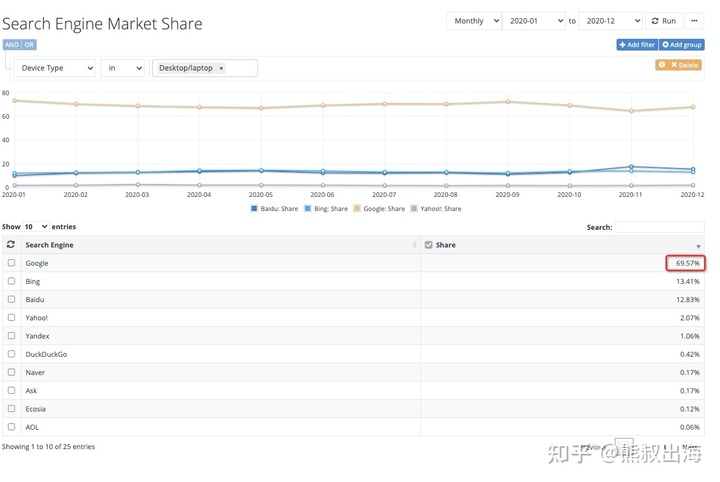This screenshot has height=482, width=720.
Task: Check the Yandex row checkbox
Action: pyautogui.click(x=11, y=336)
